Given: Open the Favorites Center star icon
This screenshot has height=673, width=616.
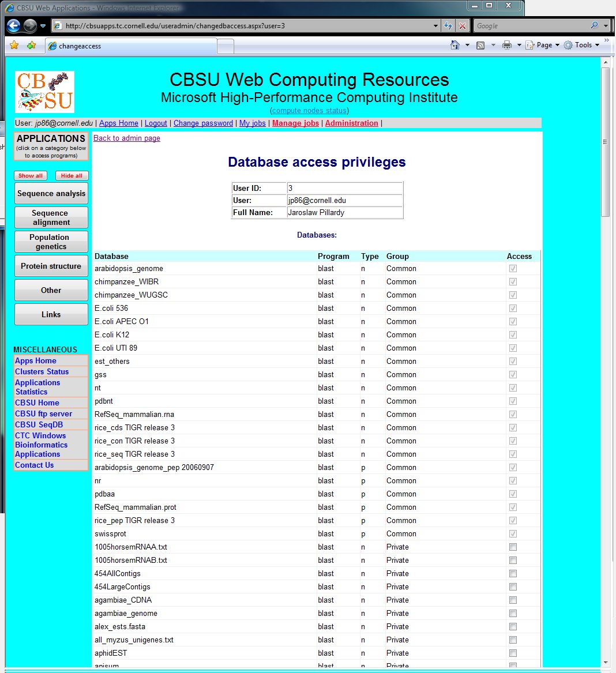Looking at the screenshot, I should [14, 46].
